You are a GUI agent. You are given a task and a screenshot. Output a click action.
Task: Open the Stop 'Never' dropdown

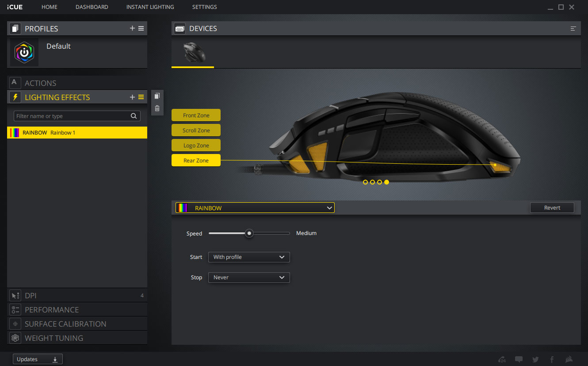point(249,277)
